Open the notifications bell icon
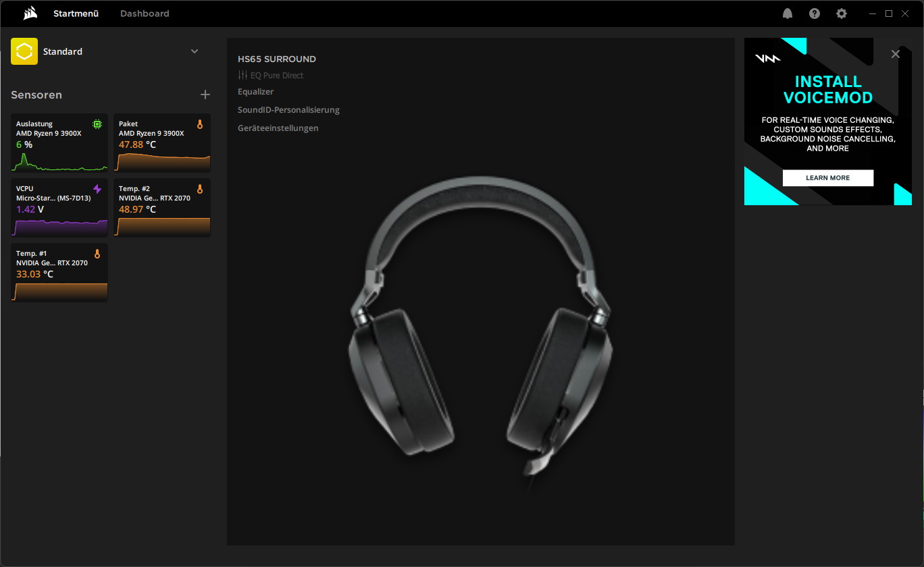The height and width of the screenshot is (567, 924). coord(788,13)
